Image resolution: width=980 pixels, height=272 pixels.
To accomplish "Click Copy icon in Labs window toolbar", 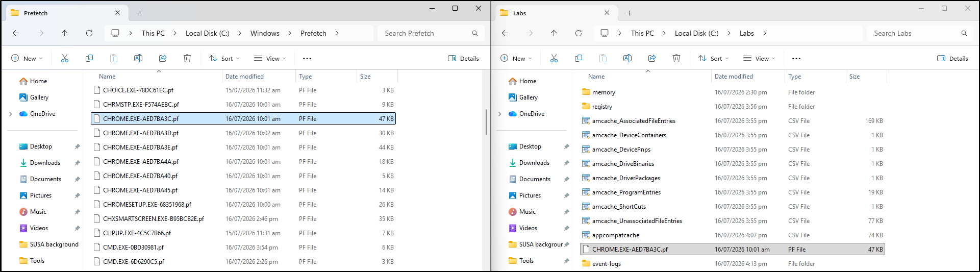I will (579, 58).
